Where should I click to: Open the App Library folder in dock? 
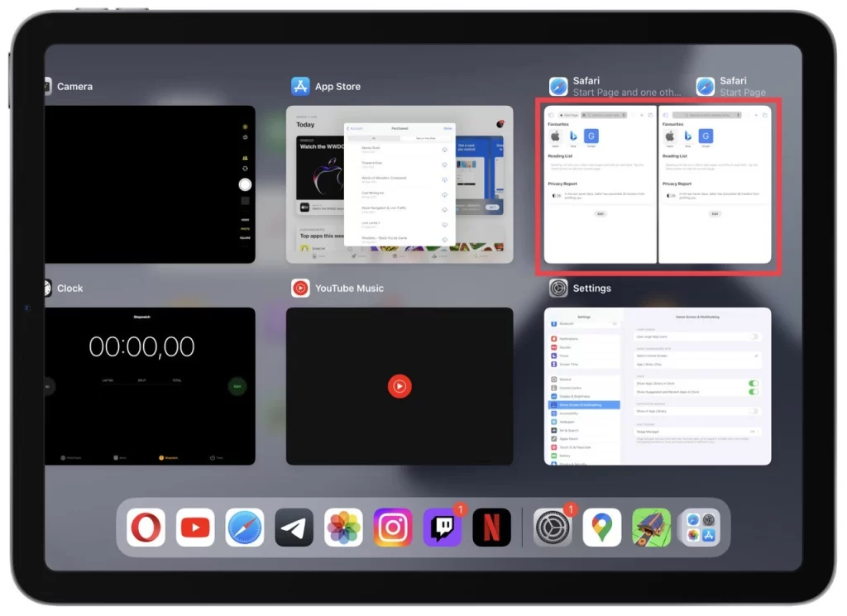701,527
